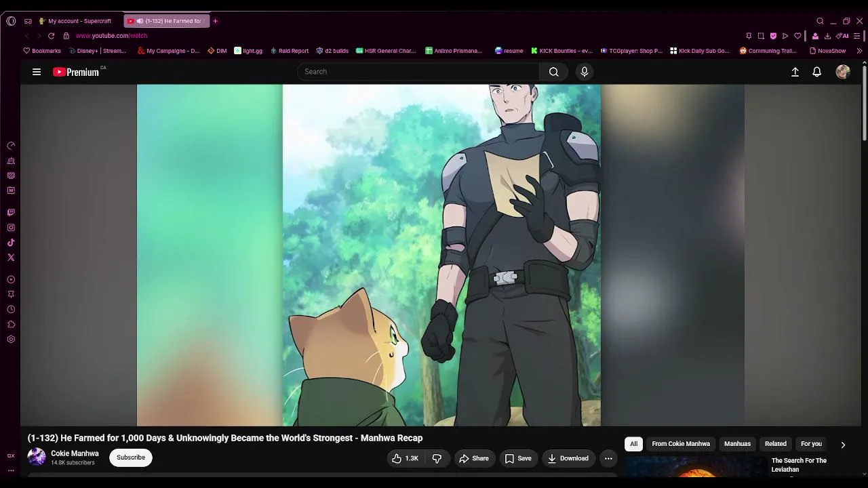The image size is (868, 488).
Task: Open Easy Setup settings sliders icon
Action: (857, 36)
